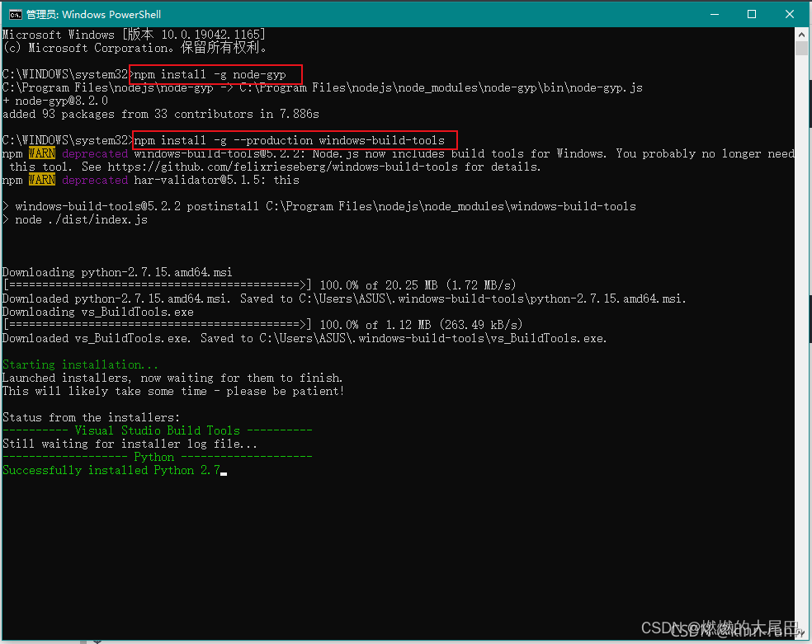Screen dimensions: 812x644
Task: Click 'Downloaded python-2.7.15.amd64.msi. Saved to' line
Action: [x=344, y=298]
